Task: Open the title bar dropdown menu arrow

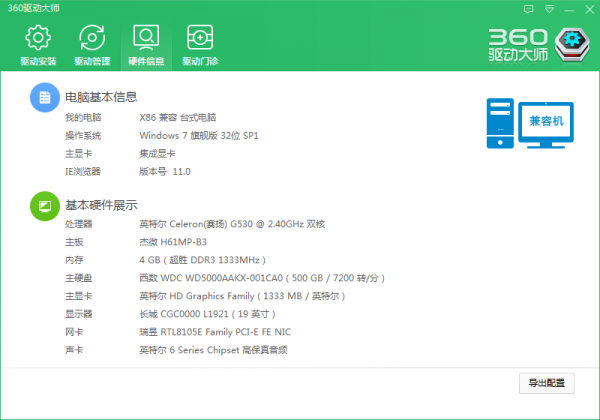Action: (x=549, y=9)
